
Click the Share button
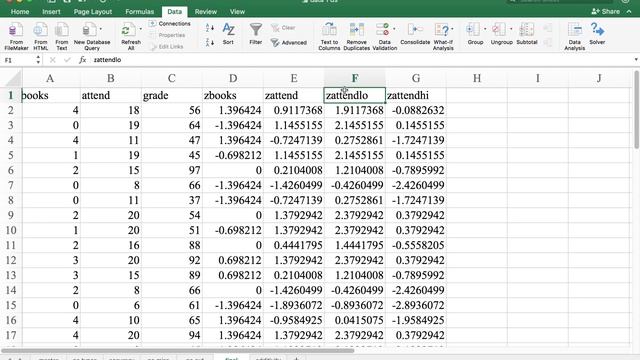click(x=606, y=11)
